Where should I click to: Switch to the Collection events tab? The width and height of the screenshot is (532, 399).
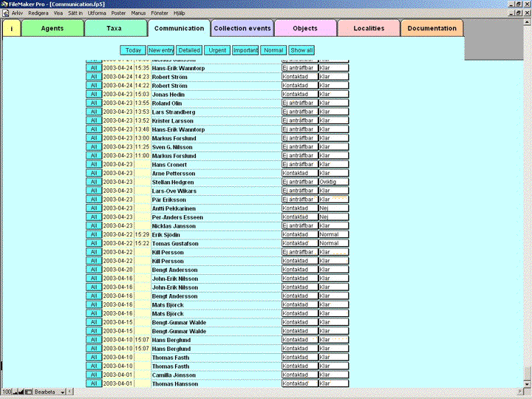point(242,28)
